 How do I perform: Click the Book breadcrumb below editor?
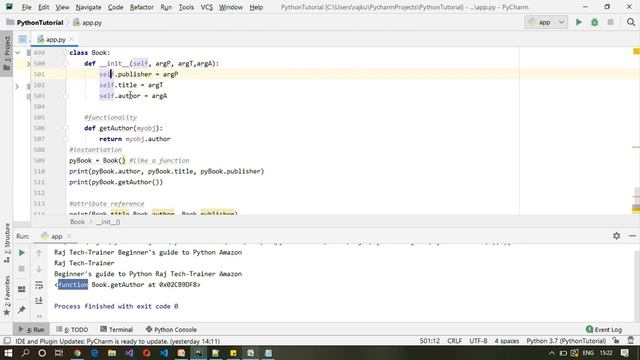point(77,222)
